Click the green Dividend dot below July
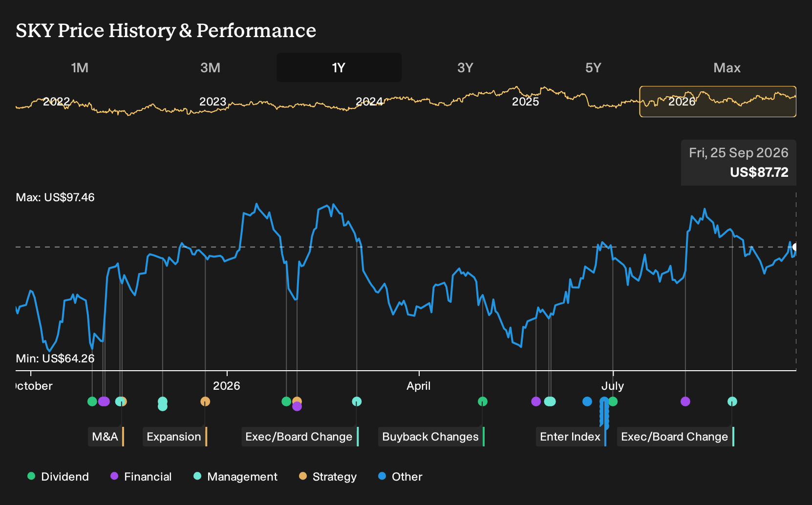 pyautogui.click(x=613, y=401)
